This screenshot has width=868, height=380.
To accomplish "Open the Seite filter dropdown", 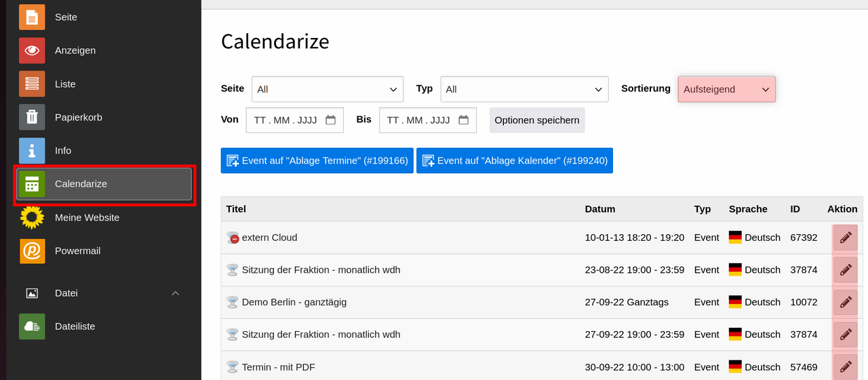I will pyautogui.click(x=327, y=89).
